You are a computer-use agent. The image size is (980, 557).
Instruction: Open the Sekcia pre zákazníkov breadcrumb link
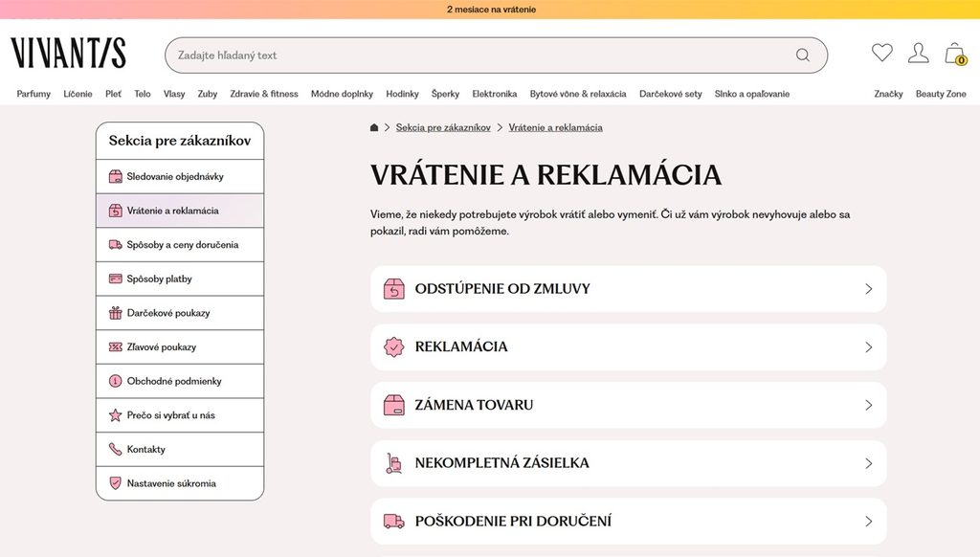(x=443, y=127)
